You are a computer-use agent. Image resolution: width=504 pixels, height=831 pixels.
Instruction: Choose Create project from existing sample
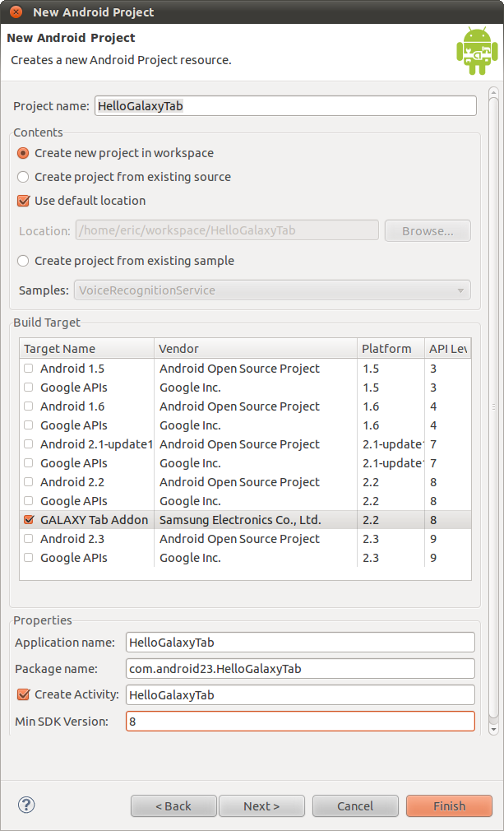(23, 261)
